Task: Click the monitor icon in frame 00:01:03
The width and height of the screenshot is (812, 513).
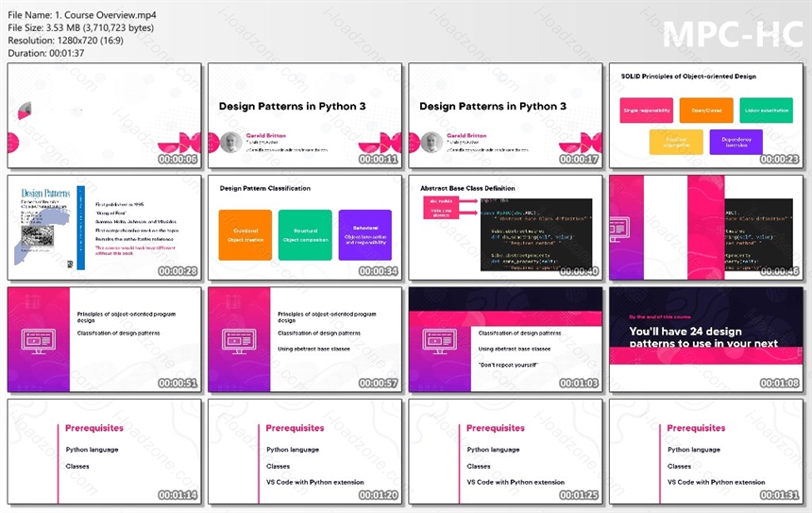Action: click(x=440, y=341)
